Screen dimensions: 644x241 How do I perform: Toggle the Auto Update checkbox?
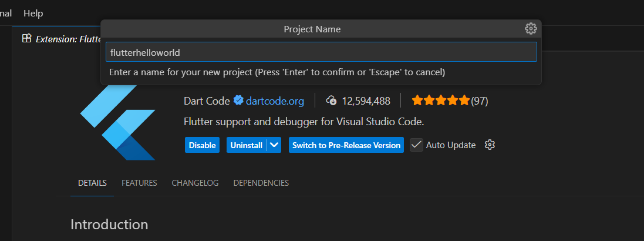click(416, 145)
